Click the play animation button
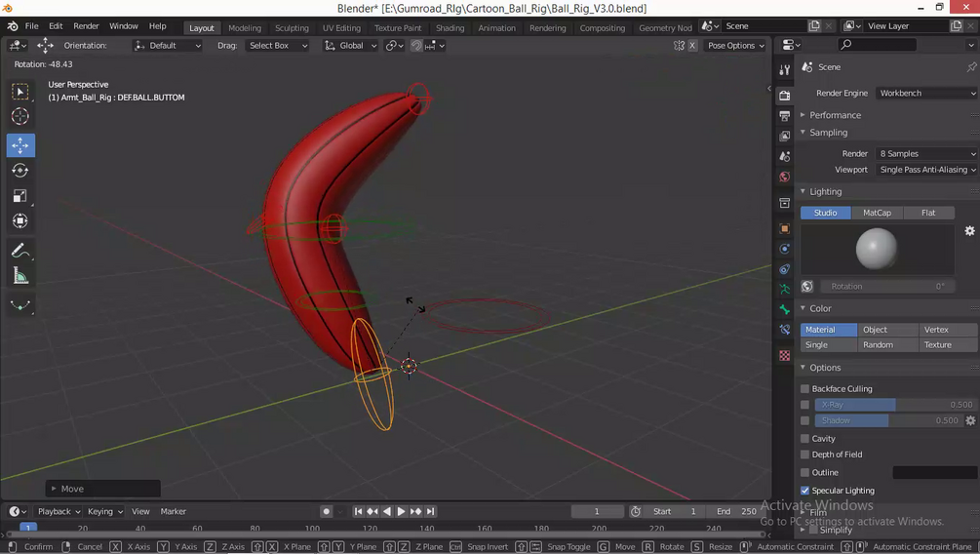The height and width of the screenshot is (554, 980). [401, 511]
